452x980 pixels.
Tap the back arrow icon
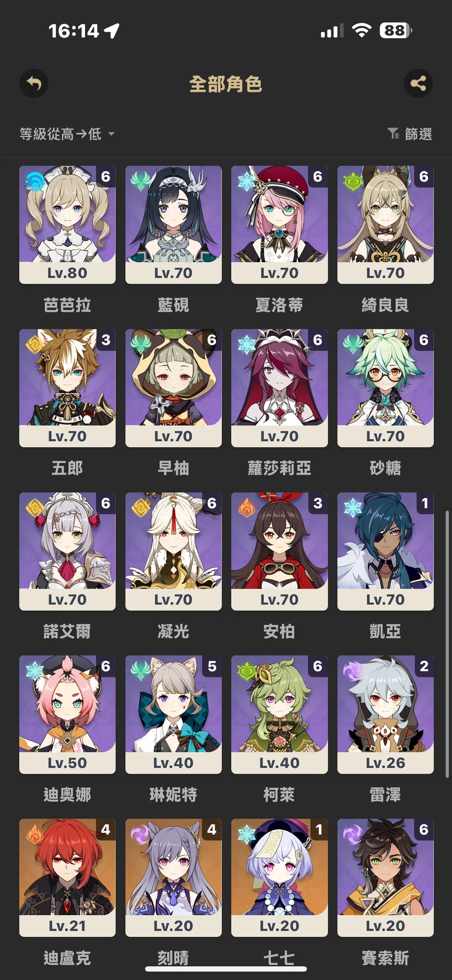34,83
